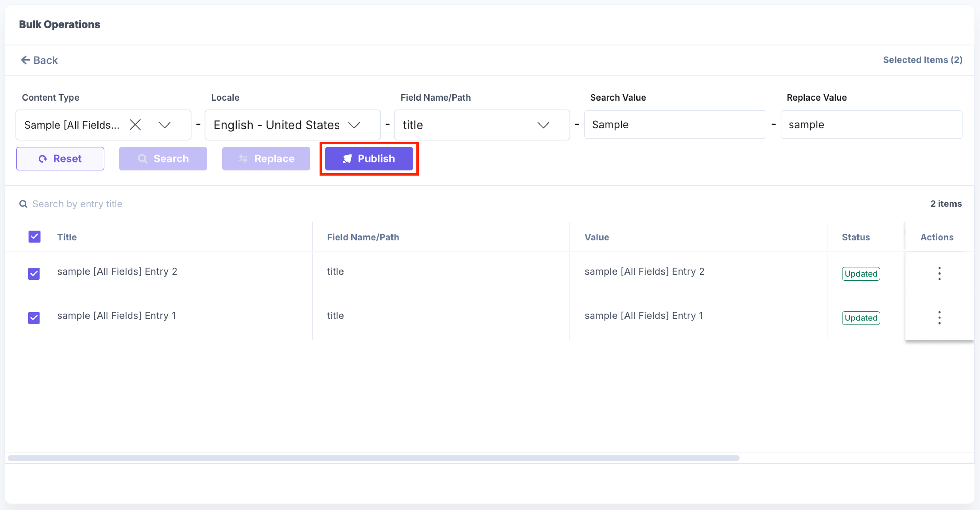The width and height of the screenshot is (980, 510).
Task: Expand the Content Type dropdown
Action: point(165,125)
